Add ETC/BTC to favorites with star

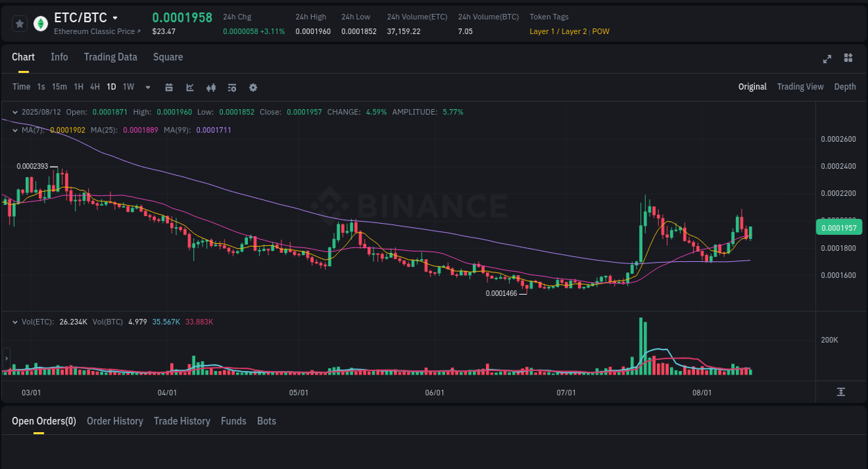[19, 24]
